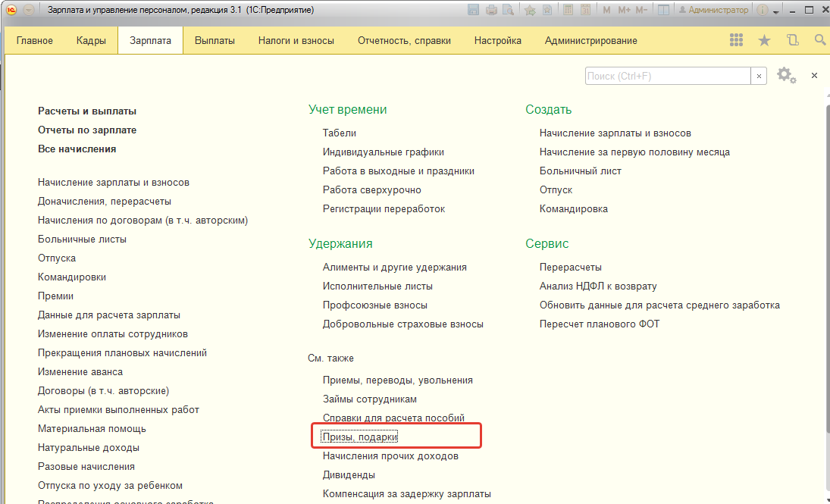This screenshot has width=830, height=504.
Task: Open Профсоюзные взносы link
Action: click(x=374, y=305)
